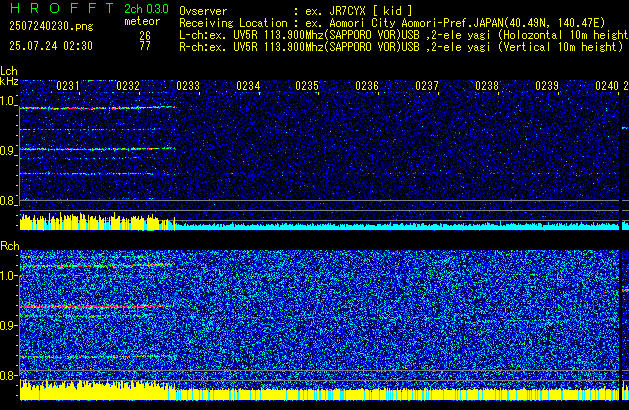The width and height of the screenshot is (629, 410).
Task: Click the Lch channel label
Action: pos(9,71)
